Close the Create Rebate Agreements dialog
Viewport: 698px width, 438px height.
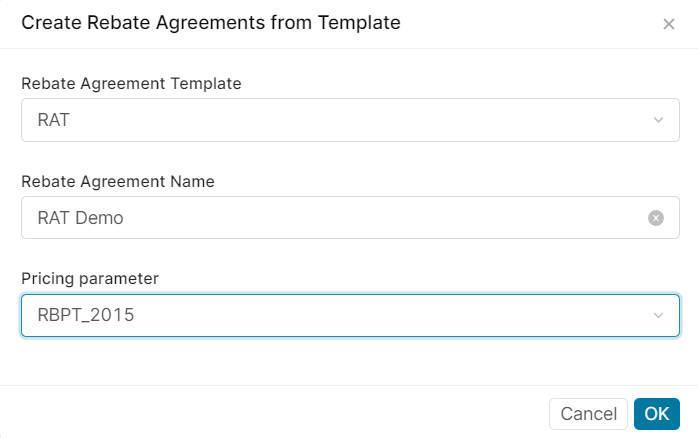(x=669, y=24)
